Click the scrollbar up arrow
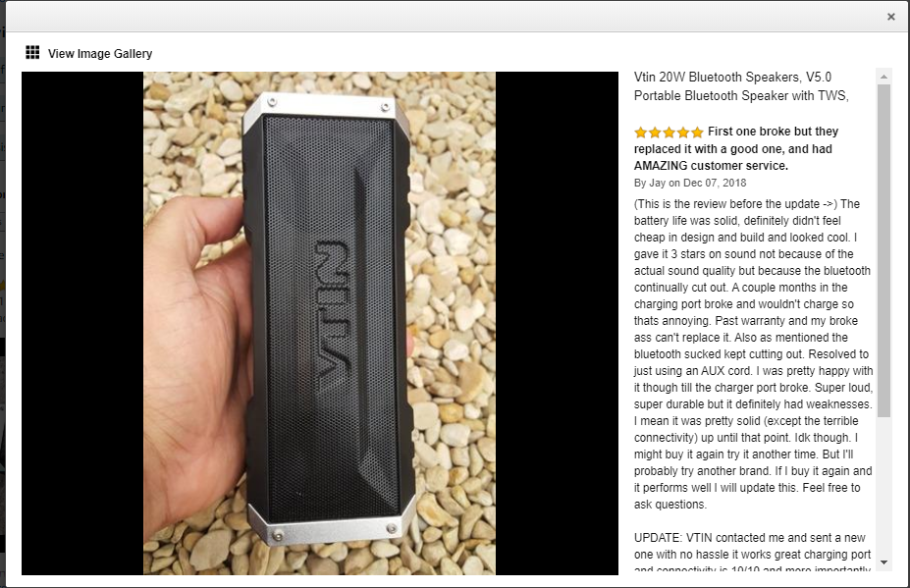The image size is (910, 588). tap(883, 76)
